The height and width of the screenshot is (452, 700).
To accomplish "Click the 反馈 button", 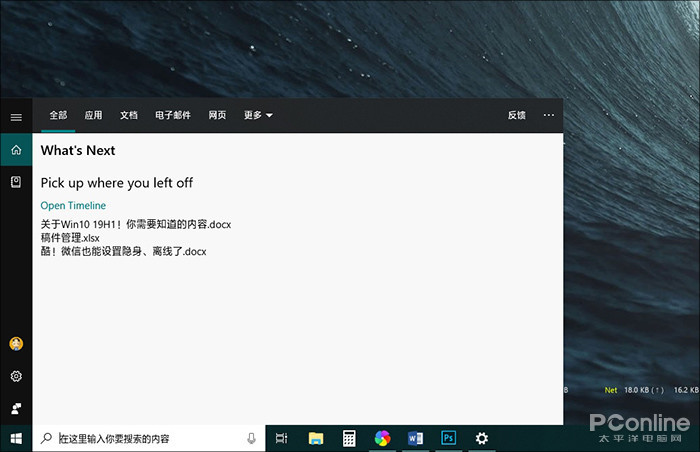I will coord(517,115).
